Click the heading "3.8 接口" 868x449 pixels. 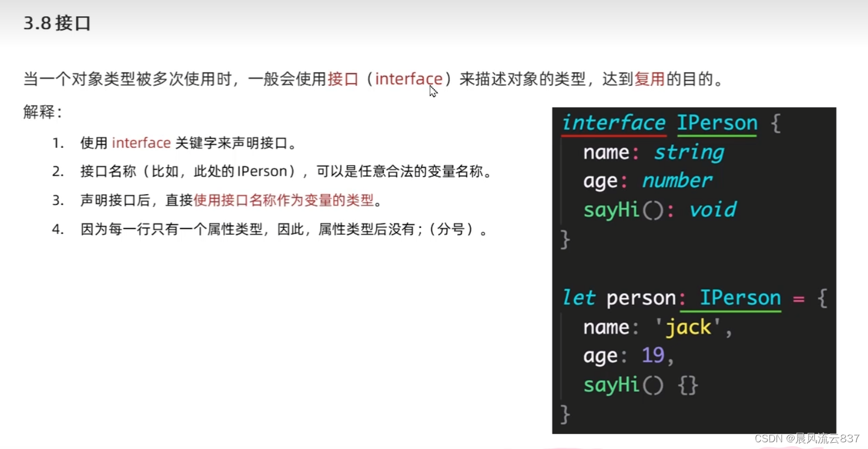click(57, 24)
